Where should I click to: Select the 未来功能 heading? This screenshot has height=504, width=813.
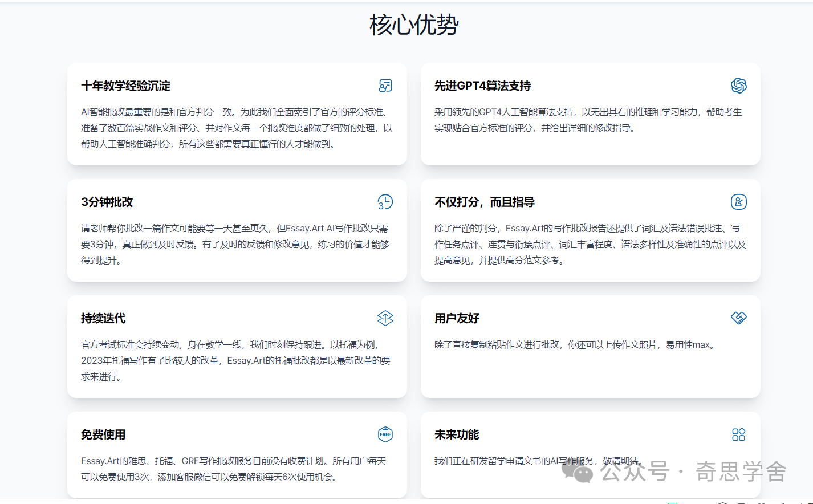coord(457,435)
